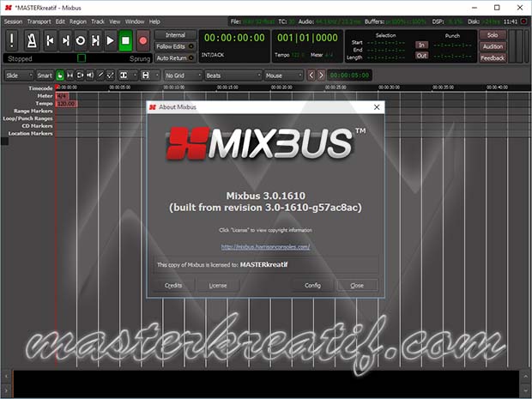
Task: Open the Window menu
Action: 135,21
